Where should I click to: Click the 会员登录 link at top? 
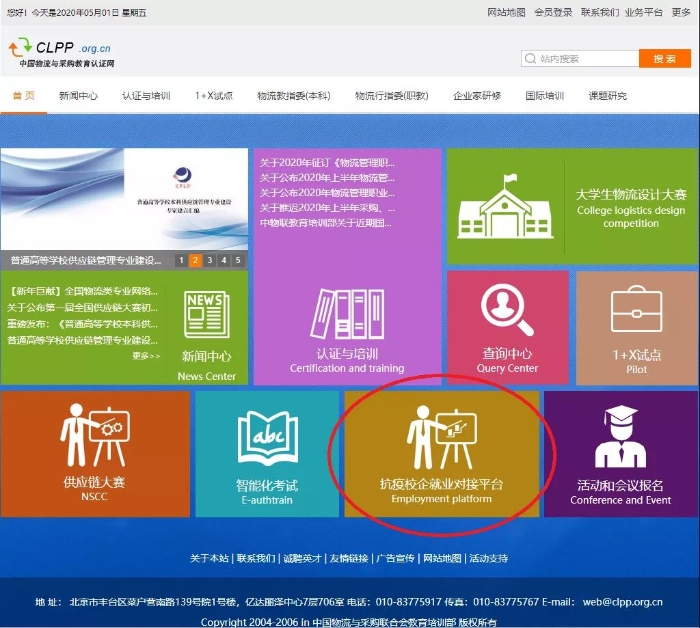pos(553,12)
